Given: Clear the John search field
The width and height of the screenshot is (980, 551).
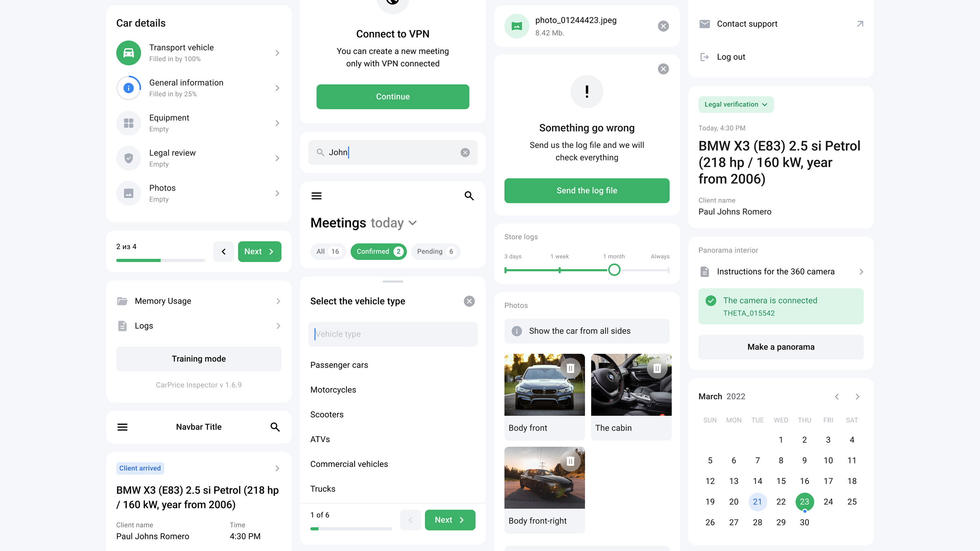Looking at the screenshot, I should [465, 153].
